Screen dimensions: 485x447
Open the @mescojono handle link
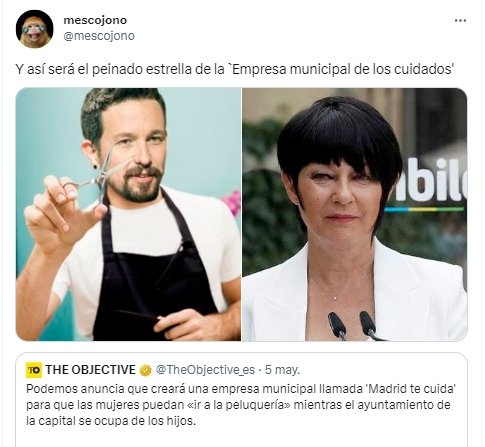(x=99, y=36)
